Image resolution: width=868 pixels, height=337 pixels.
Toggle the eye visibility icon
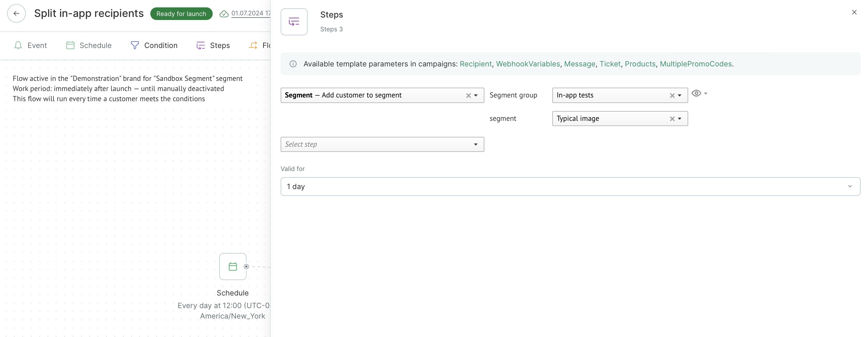coord(696,93)
